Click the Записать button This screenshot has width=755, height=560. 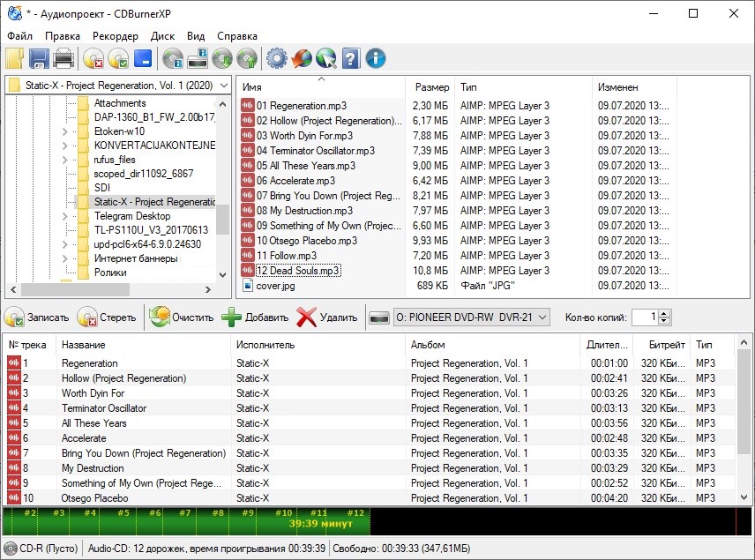tap(37, 317)
